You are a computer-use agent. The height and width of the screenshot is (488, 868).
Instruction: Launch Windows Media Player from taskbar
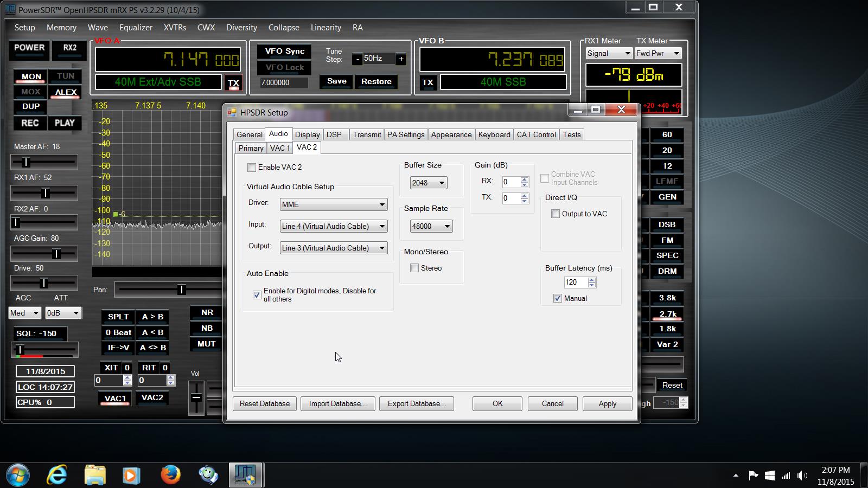(x=131, y=475)
